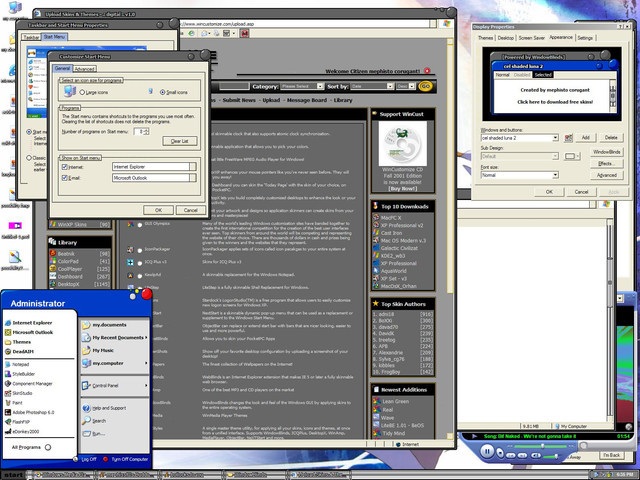640x480 pixels.
Task: Select the Large icons radio button
Action: 82,93
